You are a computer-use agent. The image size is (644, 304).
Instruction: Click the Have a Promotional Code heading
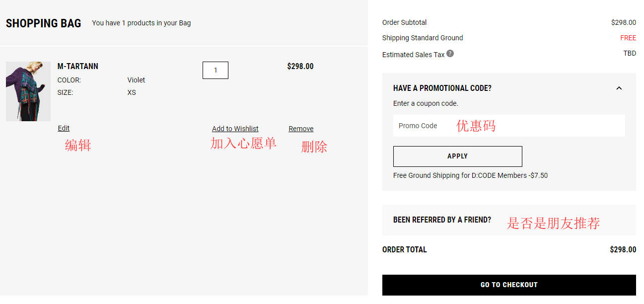coord(442,88)
